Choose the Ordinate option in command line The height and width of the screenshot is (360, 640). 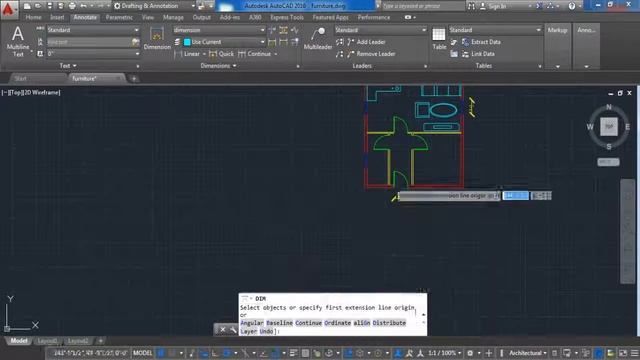(x=338, y=323)
